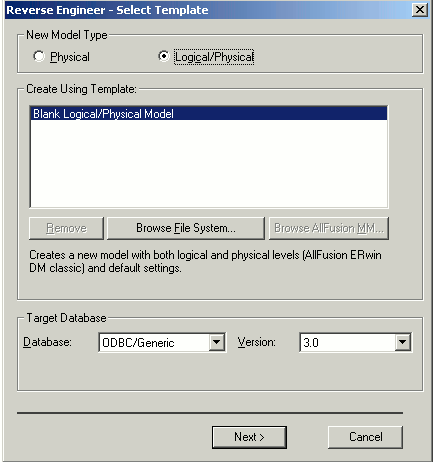Click the empty area of the template listbox
433x462 pixels.
[x=209, y=163]
